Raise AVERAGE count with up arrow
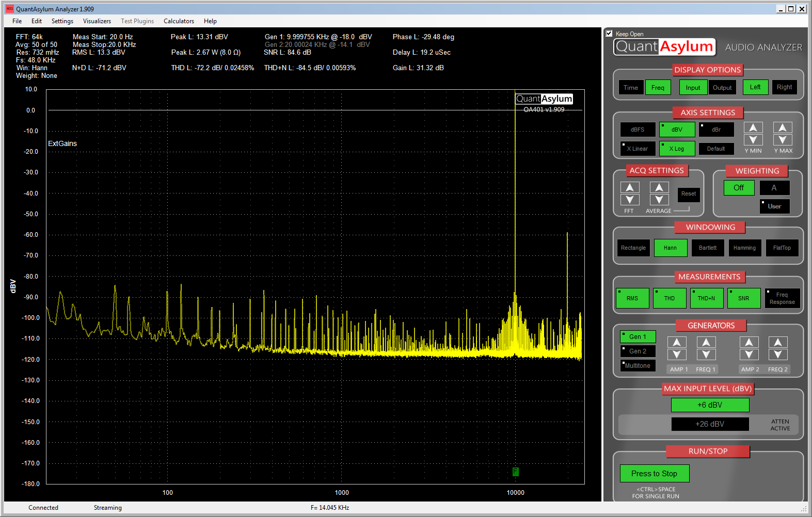The image size is (812, 517). pyautogui.click(x=659, y=187)
